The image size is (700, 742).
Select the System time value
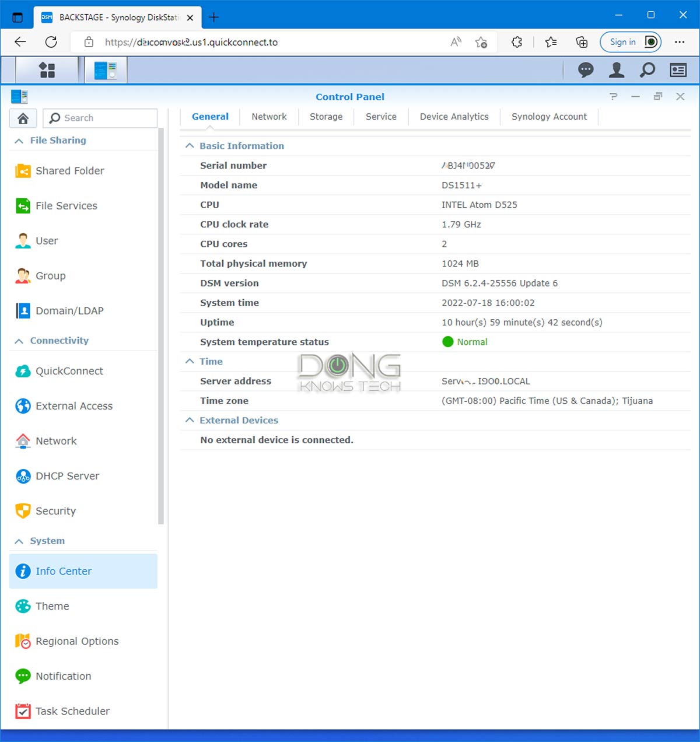pyautogui.click(x=488, y=303)
